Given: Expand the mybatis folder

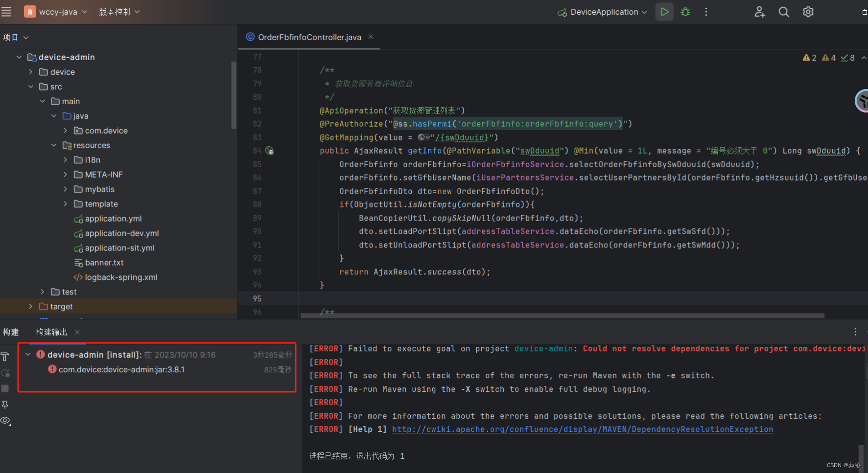Looking at the screenshot, I should [x=66, y=189].
